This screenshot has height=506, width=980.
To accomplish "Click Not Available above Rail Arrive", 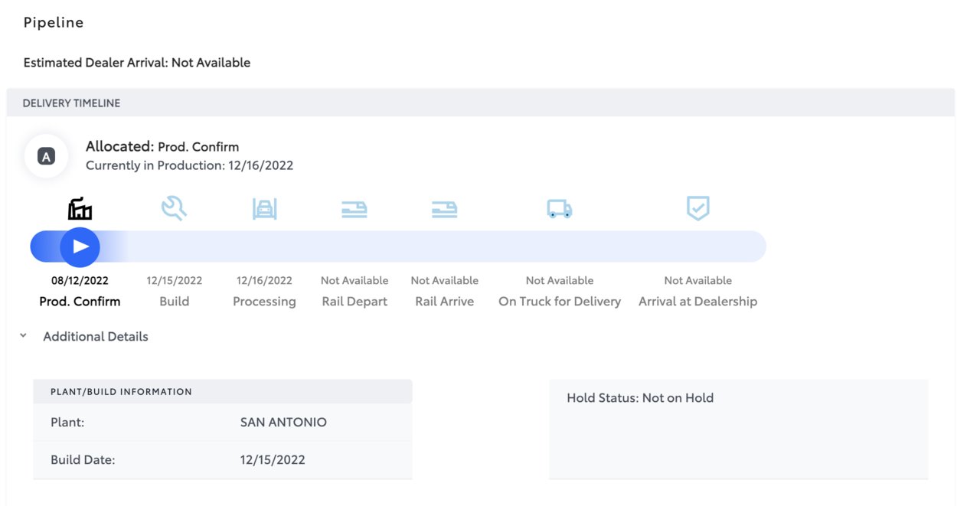I will [x=445, y=281].
